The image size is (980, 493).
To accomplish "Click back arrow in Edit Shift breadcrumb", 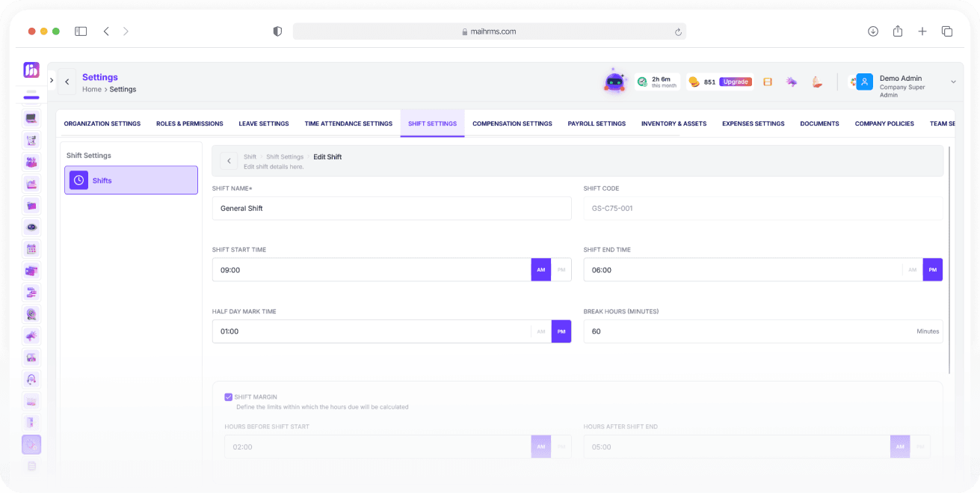I will (229, 161).
